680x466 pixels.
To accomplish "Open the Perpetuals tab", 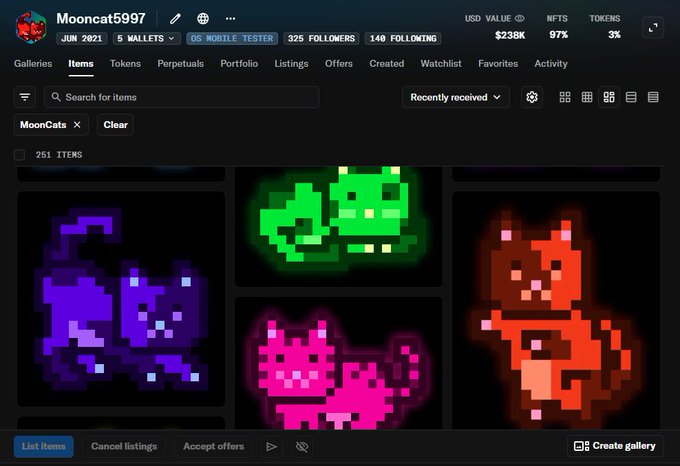I will coord(180,64).
